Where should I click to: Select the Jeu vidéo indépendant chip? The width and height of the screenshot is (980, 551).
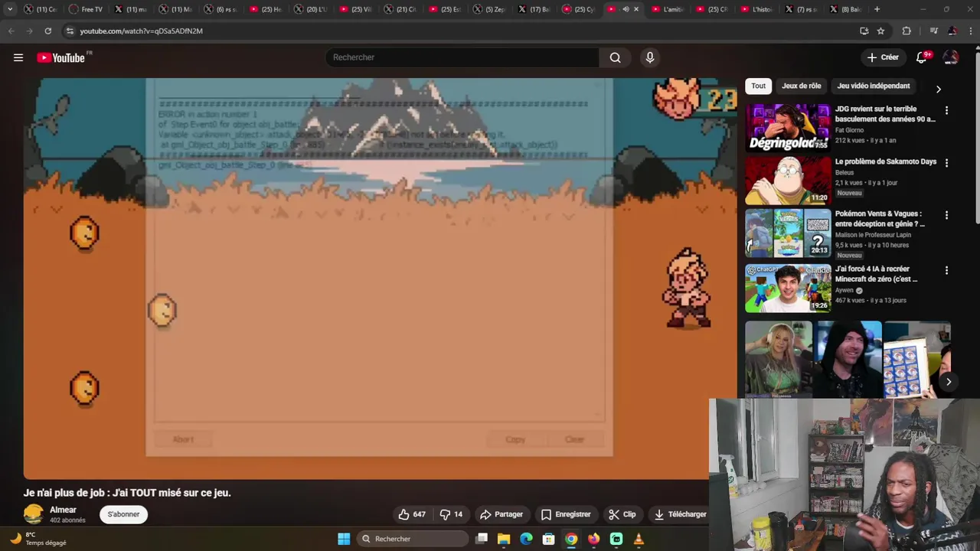coord(874,86)
